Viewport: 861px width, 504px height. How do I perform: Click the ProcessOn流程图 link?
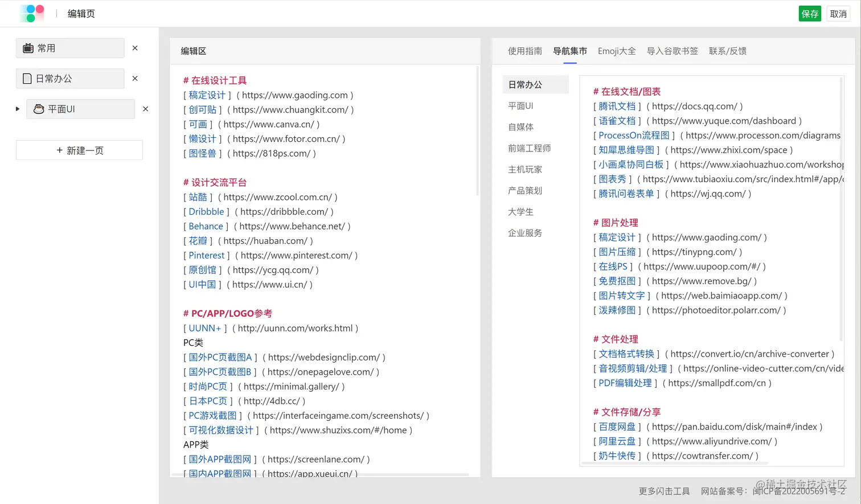click(634, 135)
